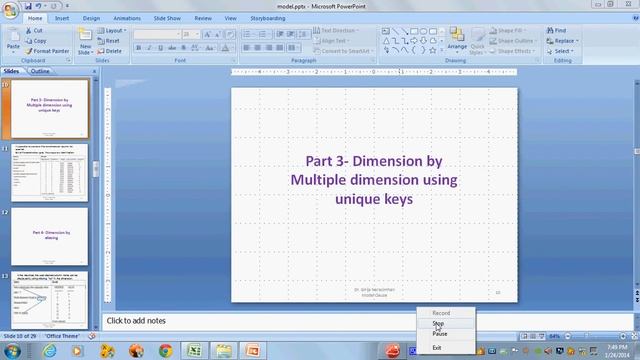Viewport: 640px width, 360px height.
Task: Select slide 12 Part 4 thumbnail
Action: click(49, 236)
